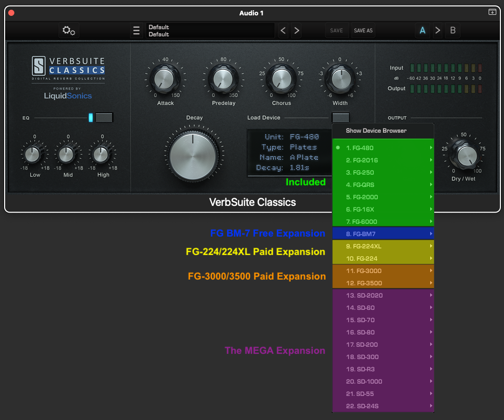Click the Attack knob
504x420 pixels.
(x=165, y=79)
